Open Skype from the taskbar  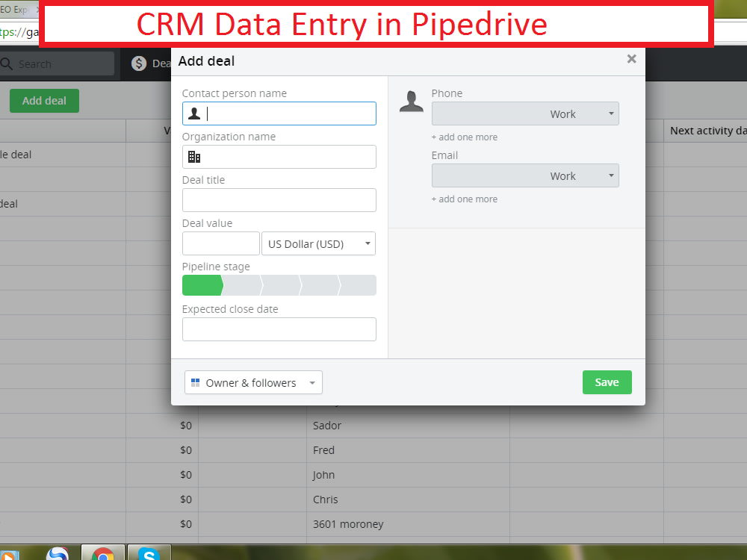point(149,553)
